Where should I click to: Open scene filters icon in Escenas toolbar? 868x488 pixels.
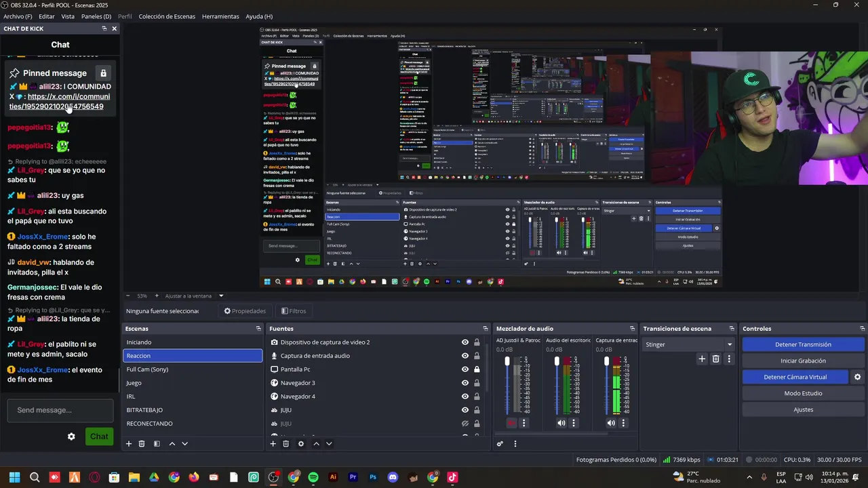coord(157,444)
